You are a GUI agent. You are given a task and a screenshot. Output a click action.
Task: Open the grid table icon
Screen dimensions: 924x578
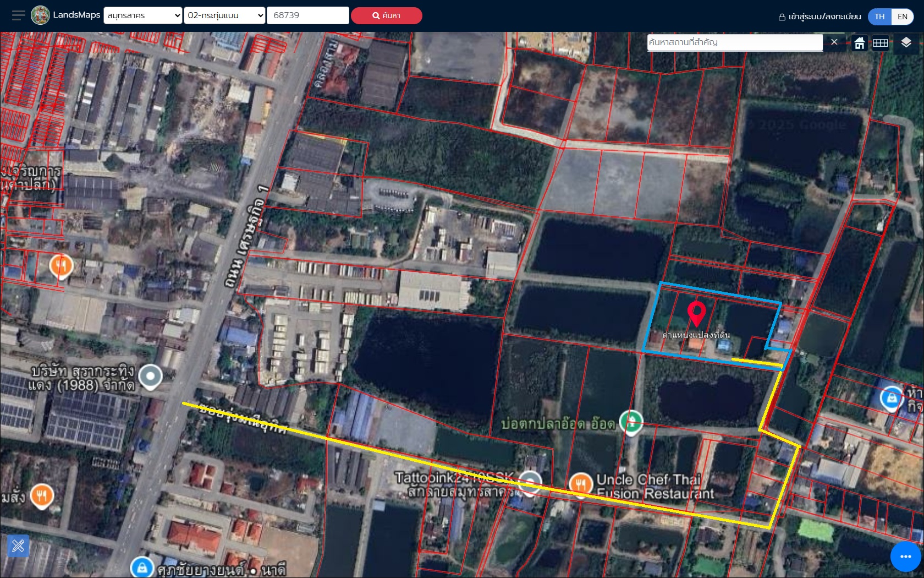coord(880,43)
